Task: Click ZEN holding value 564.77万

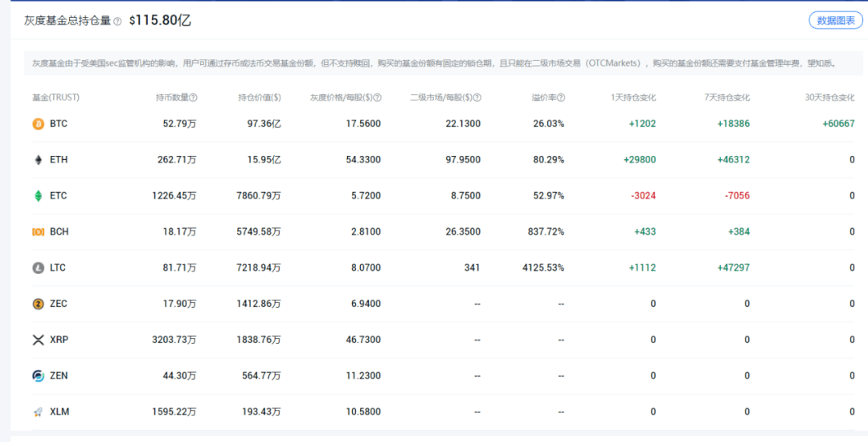Action: (261, 375)
